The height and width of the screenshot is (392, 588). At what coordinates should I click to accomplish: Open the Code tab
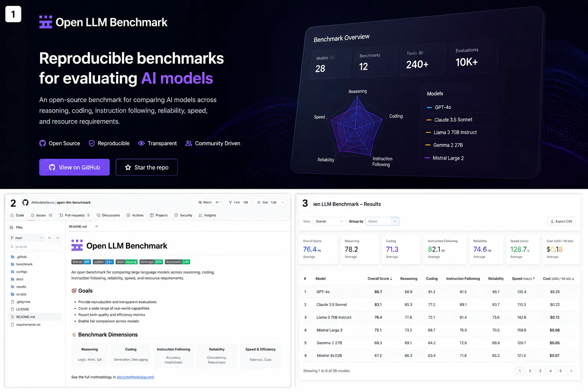point(17,216)
